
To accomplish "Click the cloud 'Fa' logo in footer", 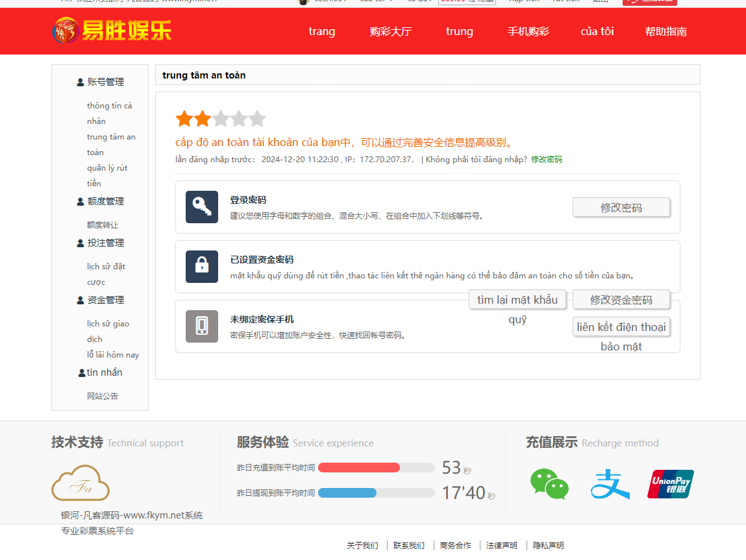I will click(80, 483).
